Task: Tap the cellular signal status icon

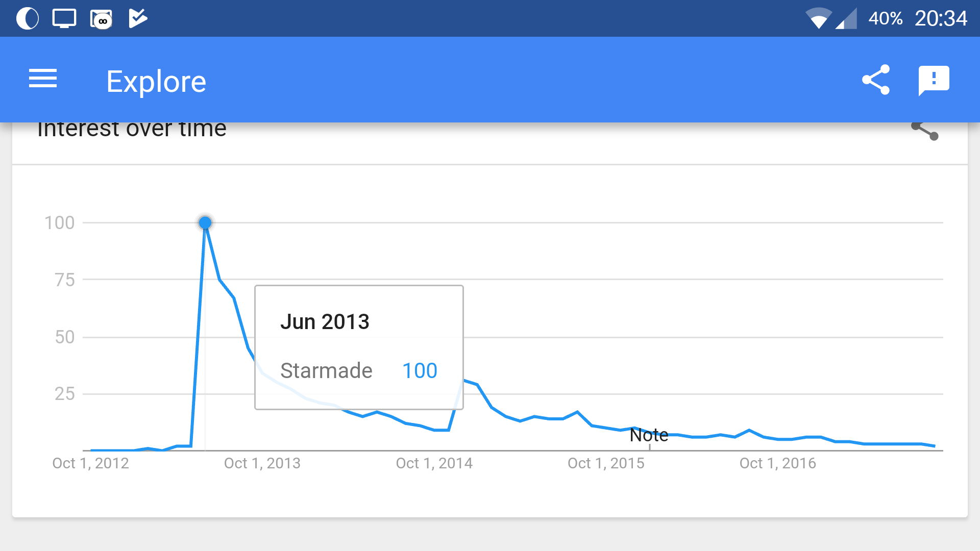Action: click(846, 19)
